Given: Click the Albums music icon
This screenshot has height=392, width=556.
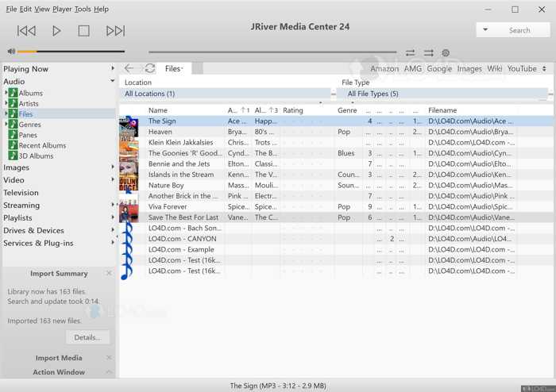Looking at the screenshot, I should [14, 93].
